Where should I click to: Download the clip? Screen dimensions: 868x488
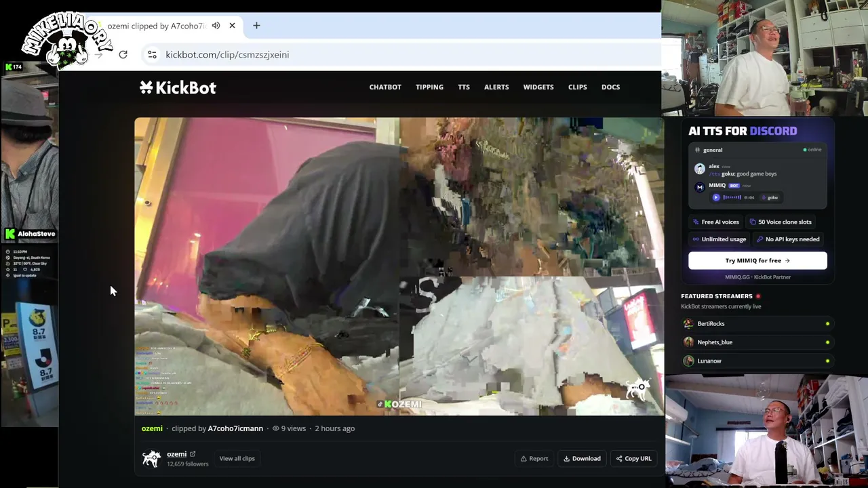tap(582, 459)
